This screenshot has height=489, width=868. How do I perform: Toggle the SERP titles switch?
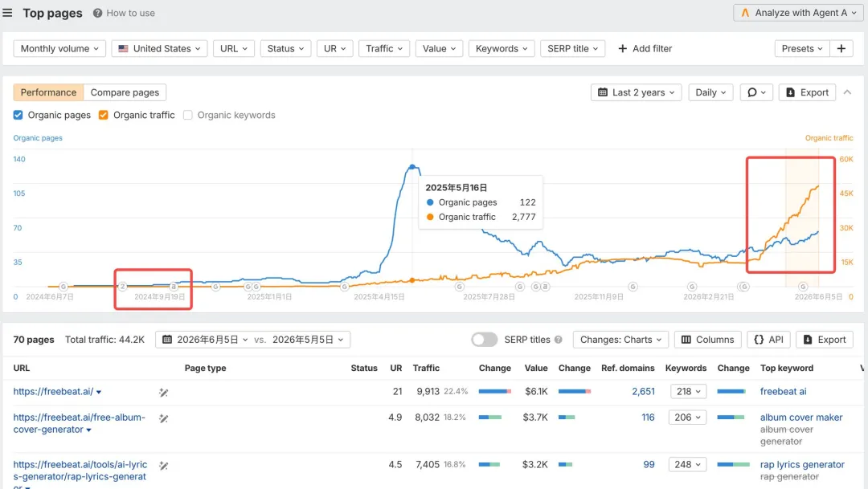[x=485, y=340]
